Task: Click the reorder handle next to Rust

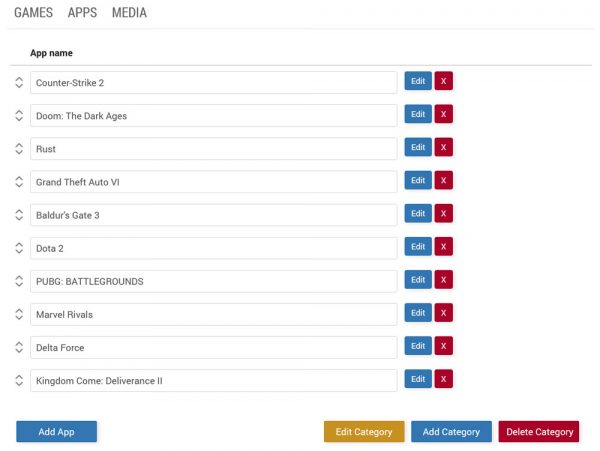Action: (x=19, y=149)
